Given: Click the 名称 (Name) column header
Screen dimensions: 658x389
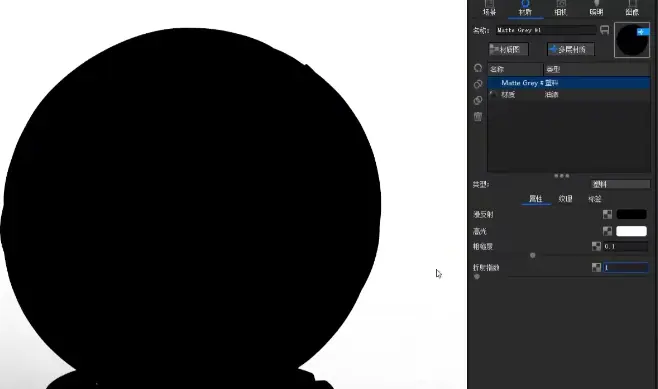Looking at the screenshot, I should click(x=515, y=69).
